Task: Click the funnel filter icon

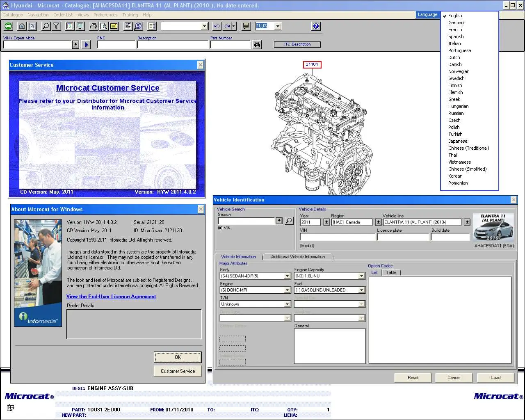Action: point(57,26)
